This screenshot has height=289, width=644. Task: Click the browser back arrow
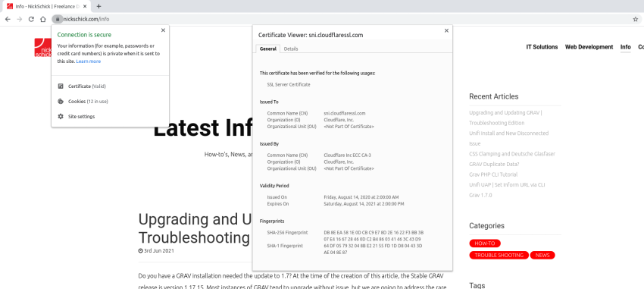pyautogui.click(x=8, y=19)
